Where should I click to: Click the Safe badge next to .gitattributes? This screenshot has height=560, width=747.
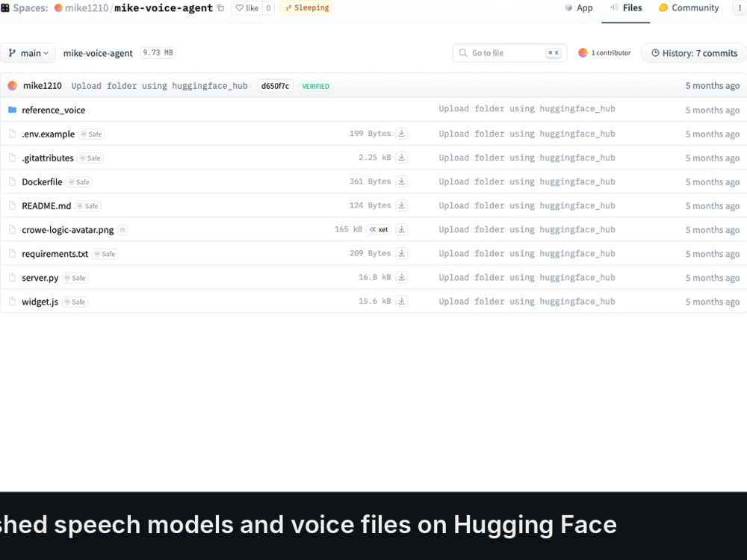tap(90, 158)
